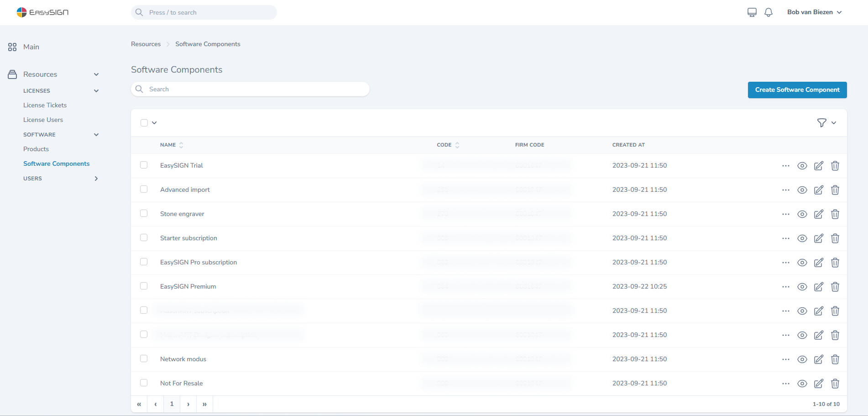
Task: Go to Main in sidebar
Action: tap(31, 47)
